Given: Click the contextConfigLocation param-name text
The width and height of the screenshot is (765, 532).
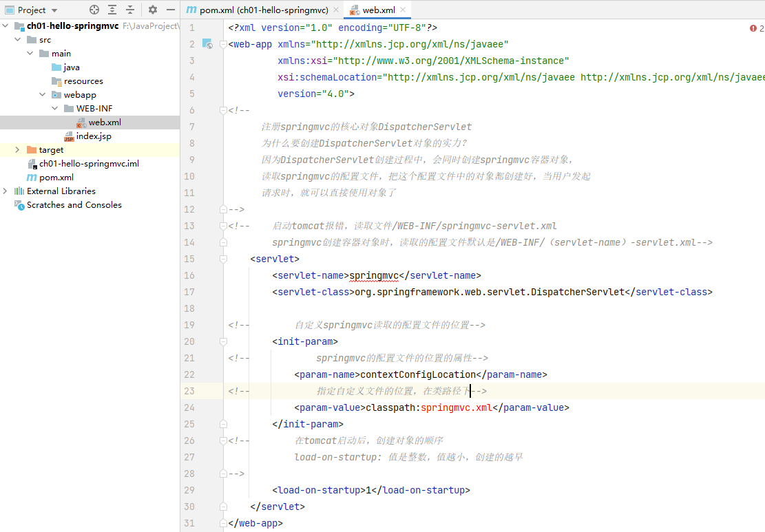Looking at the screenshot, I should (418, 374).
